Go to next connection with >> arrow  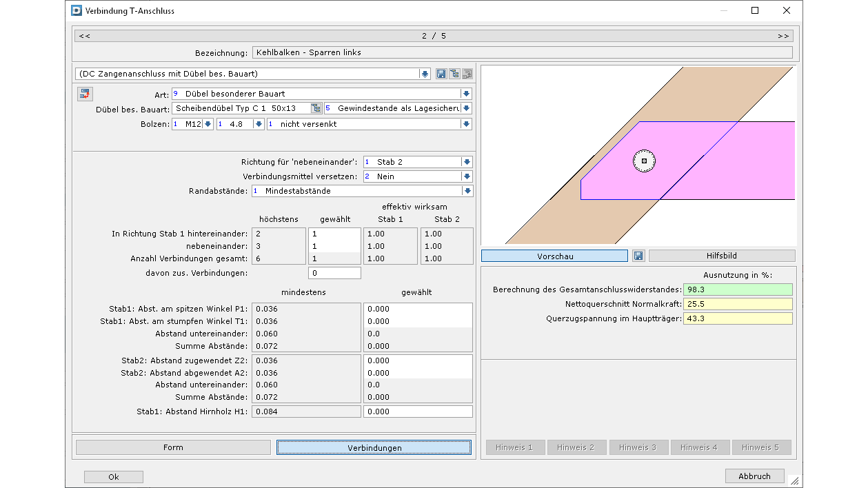click(783, 36)
